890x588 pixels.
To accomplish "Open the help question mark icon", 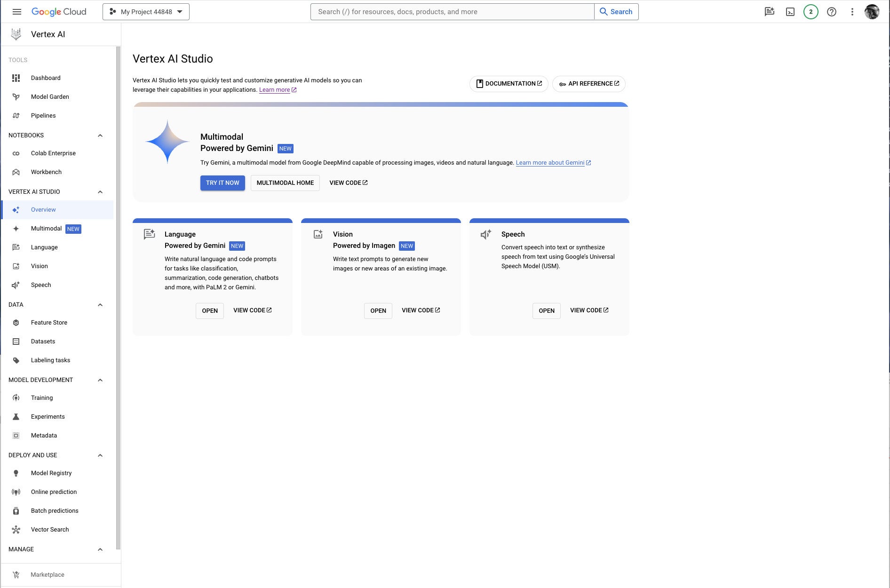I will pos(832,12).
